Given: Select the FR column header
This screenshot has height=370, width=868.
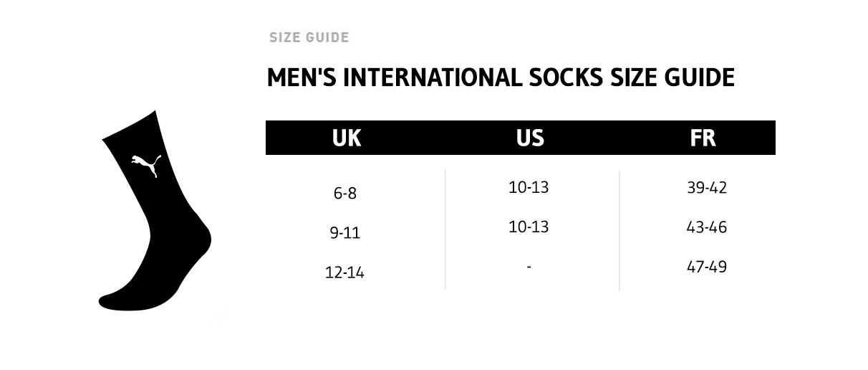Looking at the screenshot, I should 703,138.
